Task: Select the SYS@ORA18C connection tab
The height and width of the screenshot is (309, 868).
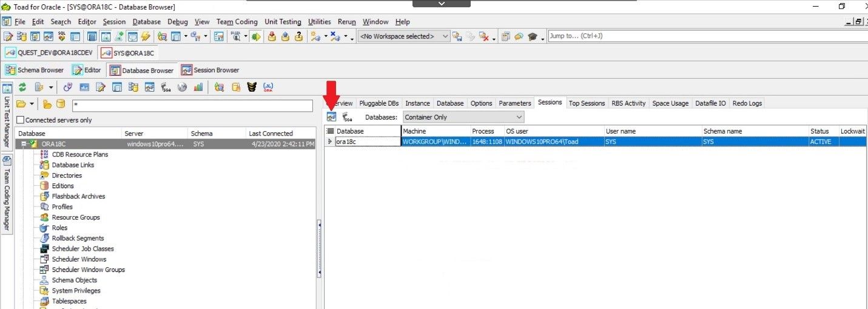Action: pos(127,53)
